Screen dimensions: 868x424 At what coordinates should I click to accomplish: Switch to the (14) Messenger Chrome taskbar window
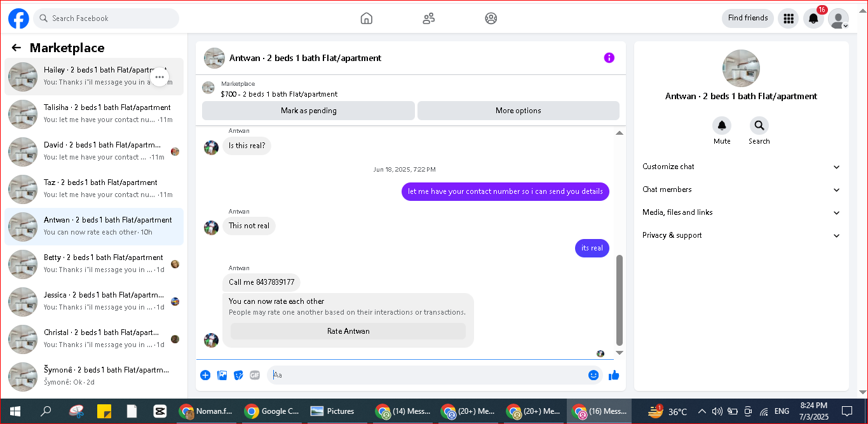tap(403, 411)
